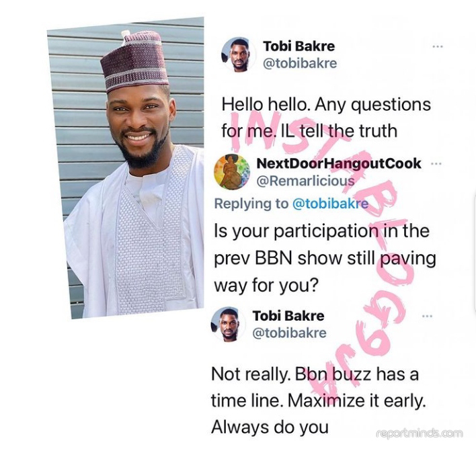Click the reportminds.com watermark
The image size is (476, 455).
click(x=420, y=433)
